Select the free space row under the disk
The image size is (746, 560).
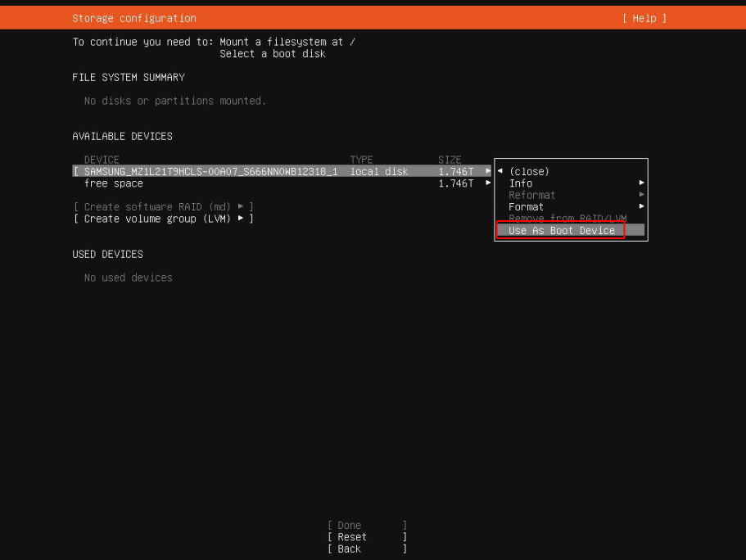113,183
